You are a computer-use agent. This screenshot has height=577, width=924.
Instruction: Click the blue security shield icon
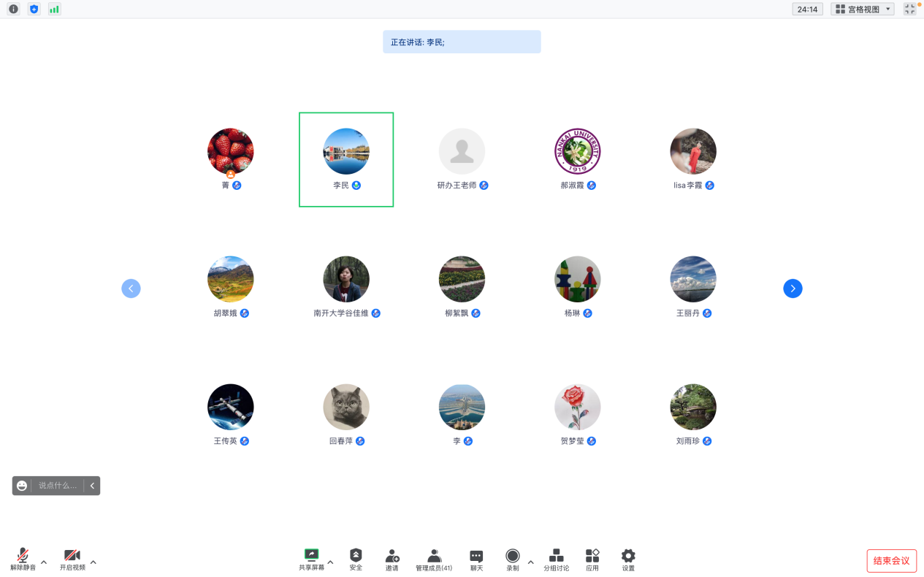pyautogui.click(x=34, y=9)
